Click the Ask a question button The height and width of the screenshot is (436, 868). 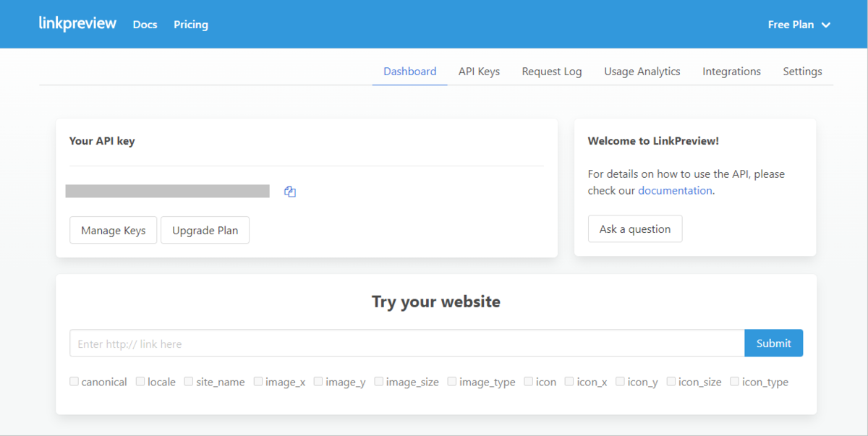point(635,228)
